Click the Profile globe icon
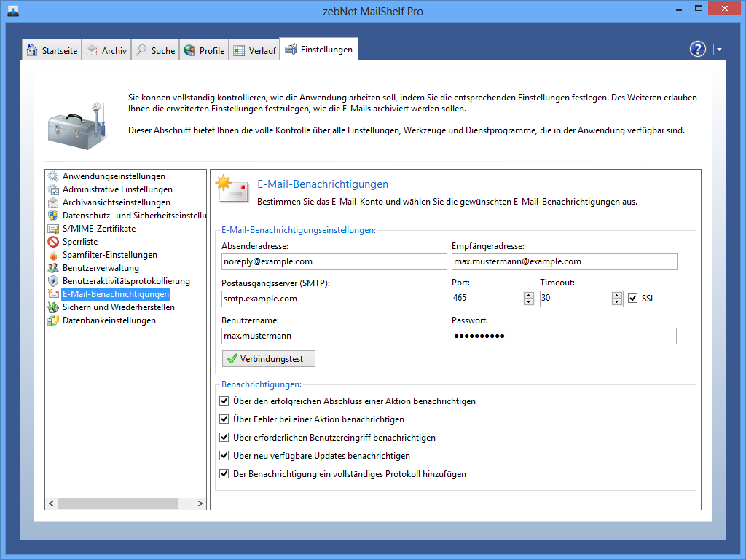This screenshot has height=560, width=746. click(189, 50)
